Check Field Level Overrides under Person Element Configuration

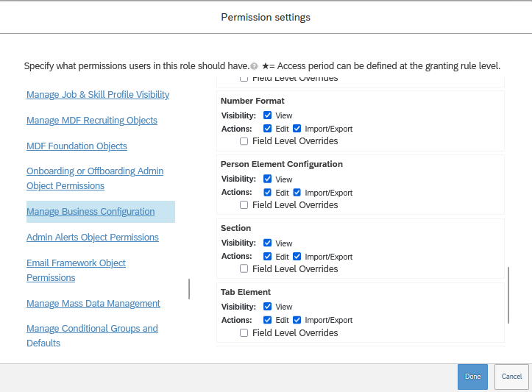coord(244,204)
